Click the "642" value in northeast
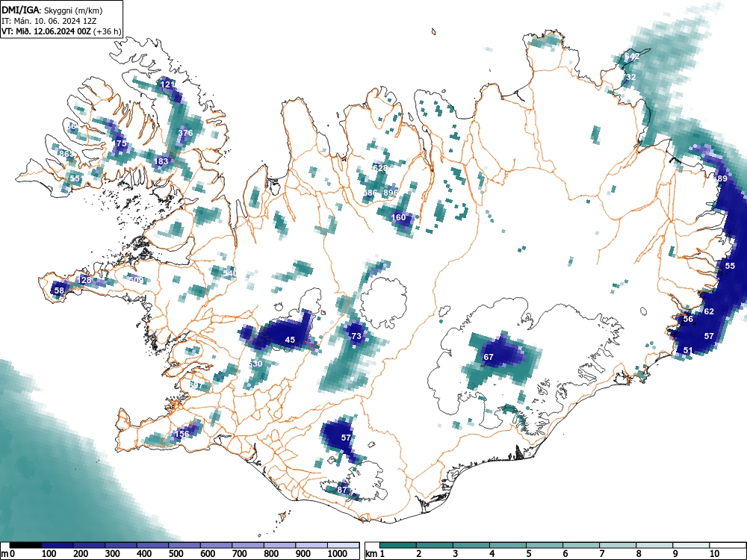The image size is (747, 560). click(x=632, y=56)
